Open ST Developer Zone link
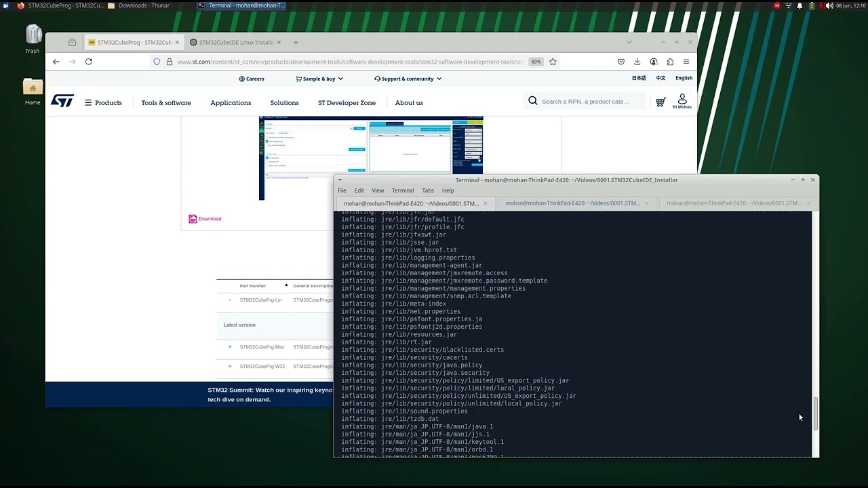This screenshot has height=488, width=868. pos(347,103)
